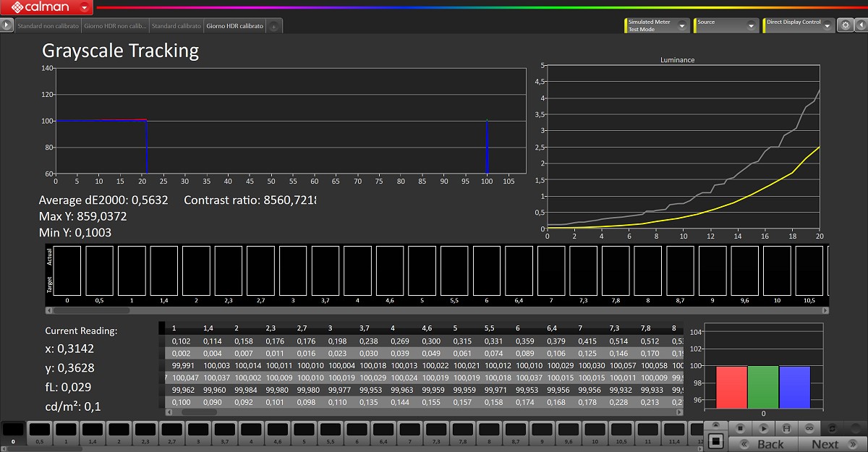Click the Next button
Viewport: 868px width, 452px height.
832,443
